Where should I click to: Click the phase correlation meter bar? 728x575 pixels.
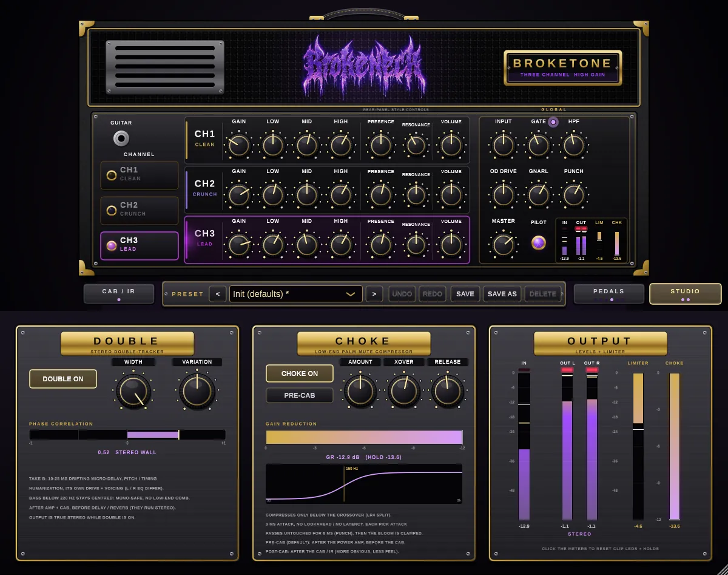click(x=127, y=435)
